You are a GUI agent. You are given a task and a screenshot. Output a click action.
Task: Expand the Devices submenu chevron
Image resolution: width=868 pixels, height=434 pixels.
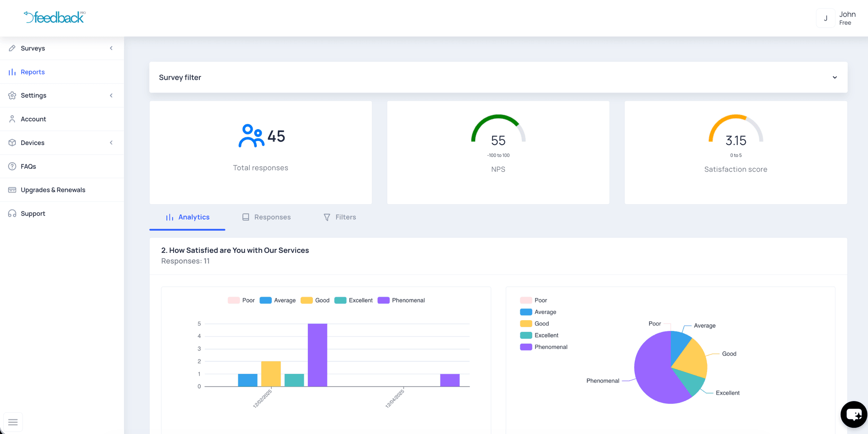click(x=111, y=143)
